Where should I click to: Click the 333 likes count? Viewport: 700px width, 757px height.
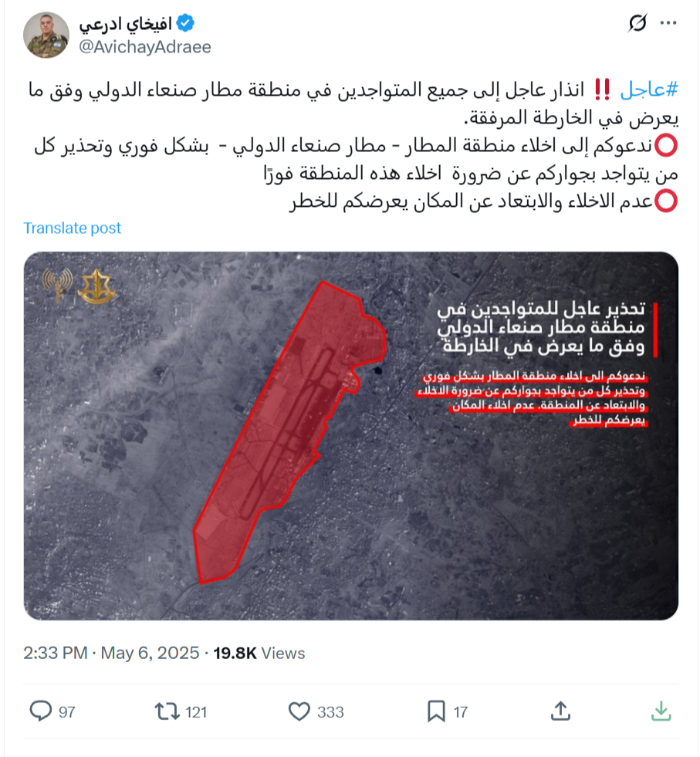pyautogui.click(x=330, y=712)
